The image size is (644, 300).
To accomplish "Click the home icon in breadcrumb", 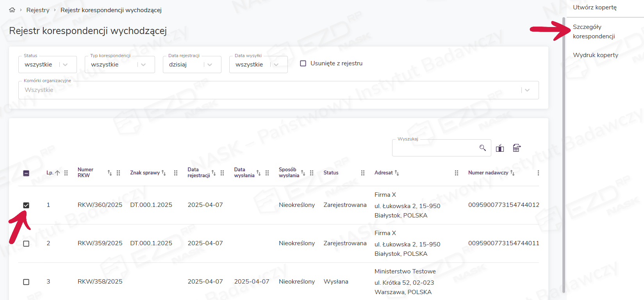I will pos(12,10).
